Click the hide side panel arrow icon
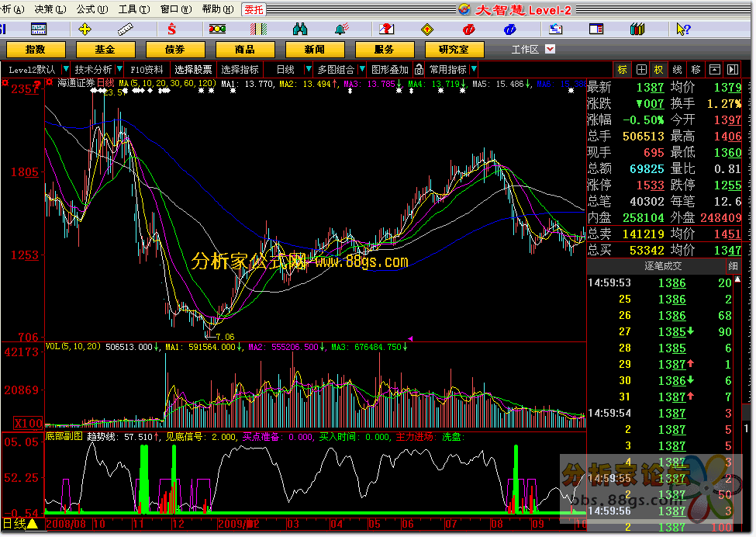The width and height of the screenshot is (756, 537). click(733, 70)
